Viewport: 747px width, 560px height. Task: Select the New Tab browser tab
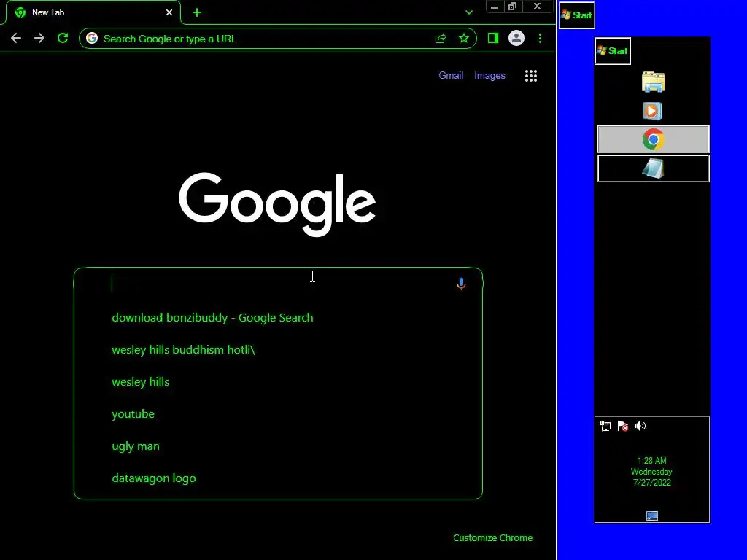click(93, 12)
